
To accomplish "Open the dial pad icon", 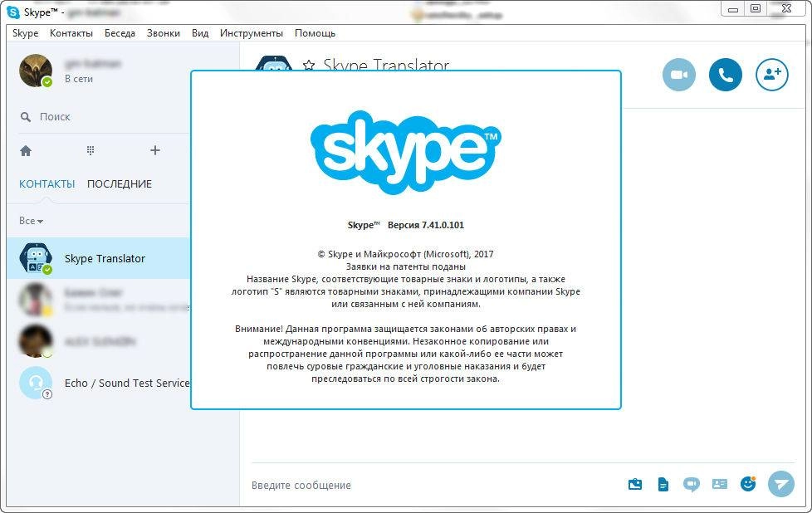I will tap(90, 150).
